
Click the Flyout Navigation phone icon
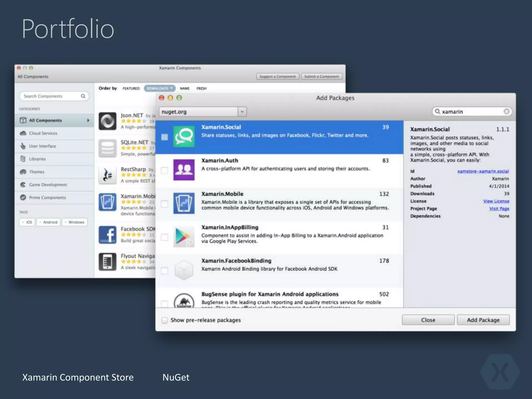coord(108,262)
